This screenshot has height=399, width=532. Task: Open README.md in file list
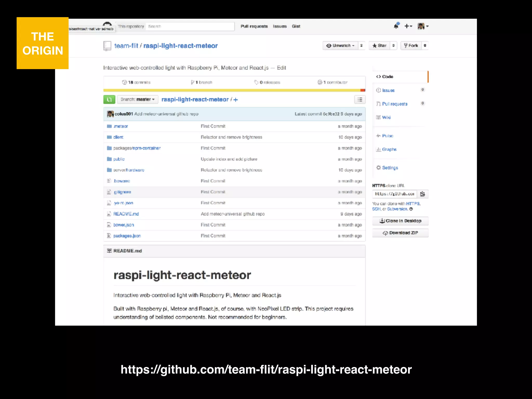(x=126, y=214)
